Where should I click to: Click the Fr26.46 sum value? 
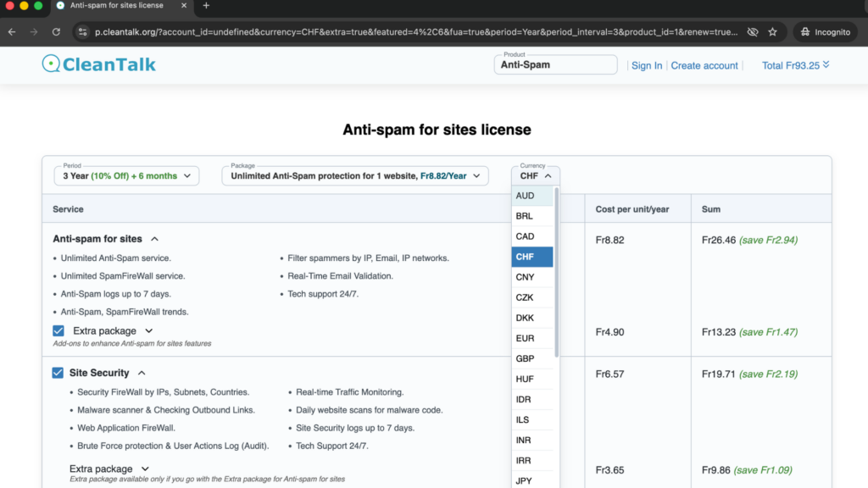(x=719, y=240)
